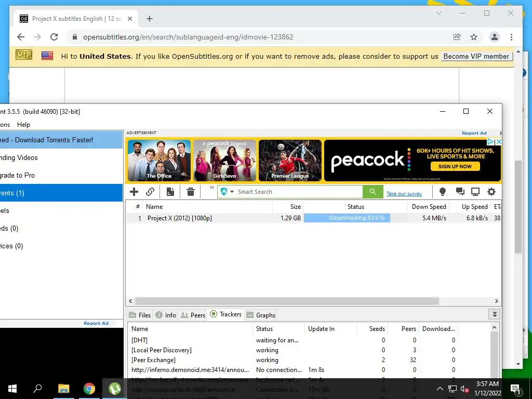Switch to the Trackers tab

pyautogui.click(x=226, y=314)
